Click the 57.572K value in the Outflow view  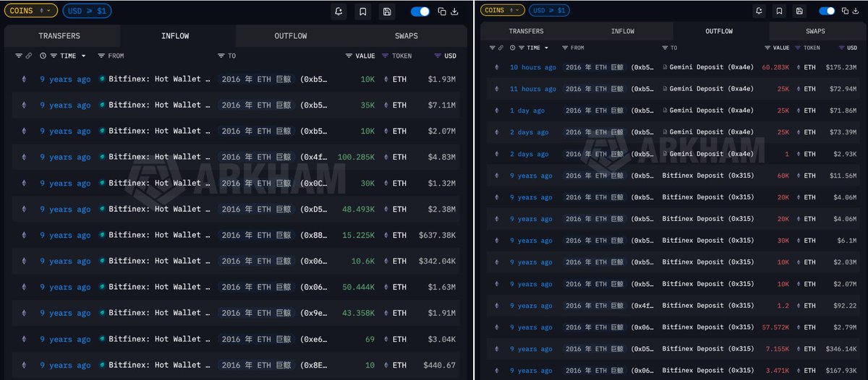click(x=776, y=327)
